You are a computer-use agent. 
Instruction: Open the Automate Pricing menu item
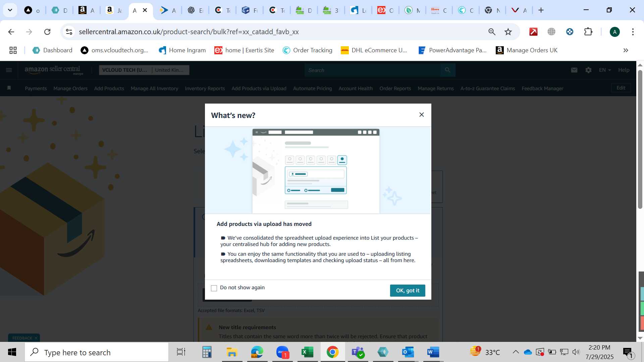point(312,88)
